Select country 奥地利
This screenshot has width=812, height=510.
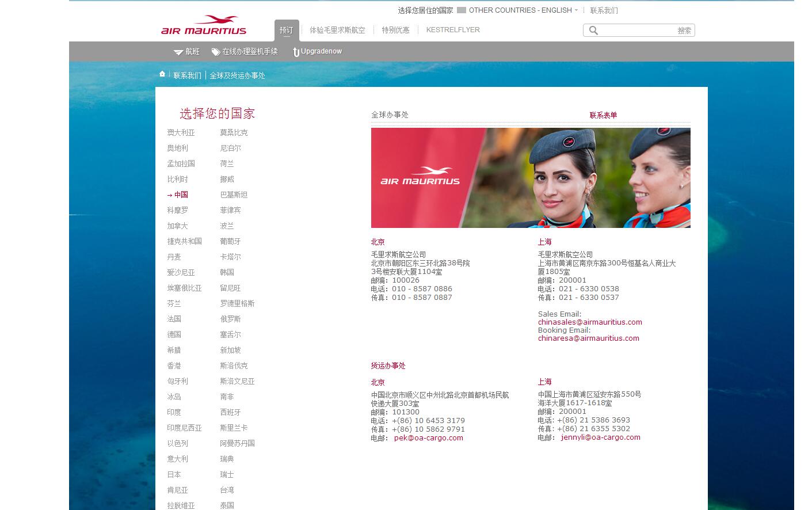178,148
